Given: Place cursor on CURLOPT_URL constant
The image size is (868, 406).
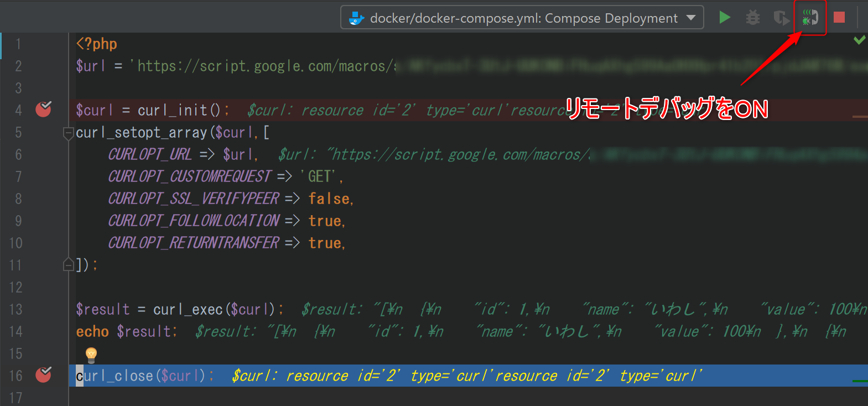Looking at the screenshot, I should coord(150,154).
